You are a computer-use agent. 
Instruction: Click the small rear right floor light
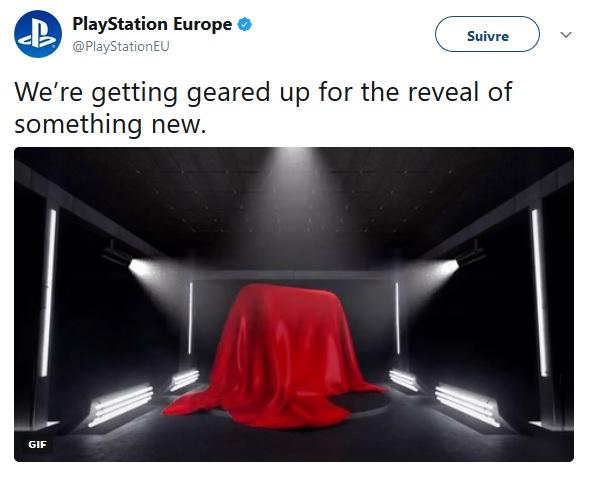click(404, 380)
